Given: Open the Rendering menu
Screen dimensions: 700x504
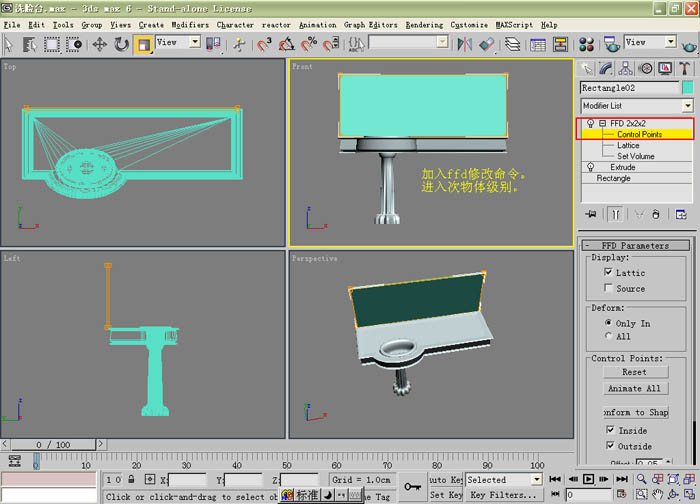Looking at the screenshot, I should 424,25.
